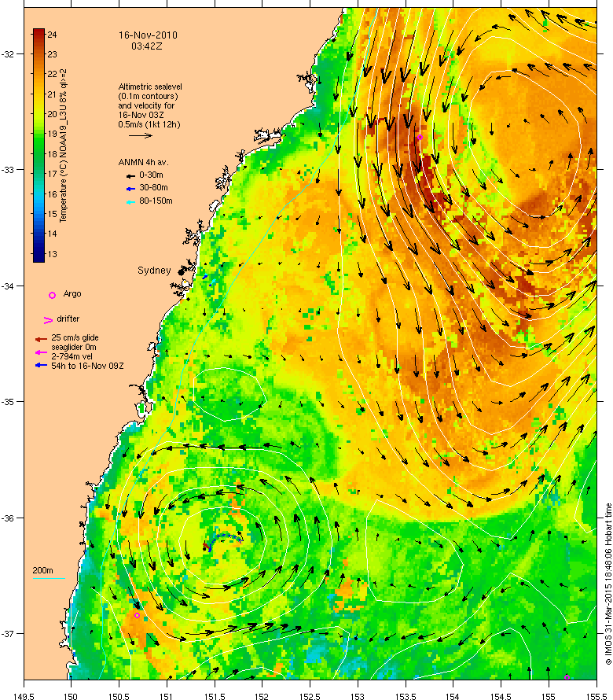Click the 155.5 longitude tick label
613x700 pixels.
coord(596,696)
